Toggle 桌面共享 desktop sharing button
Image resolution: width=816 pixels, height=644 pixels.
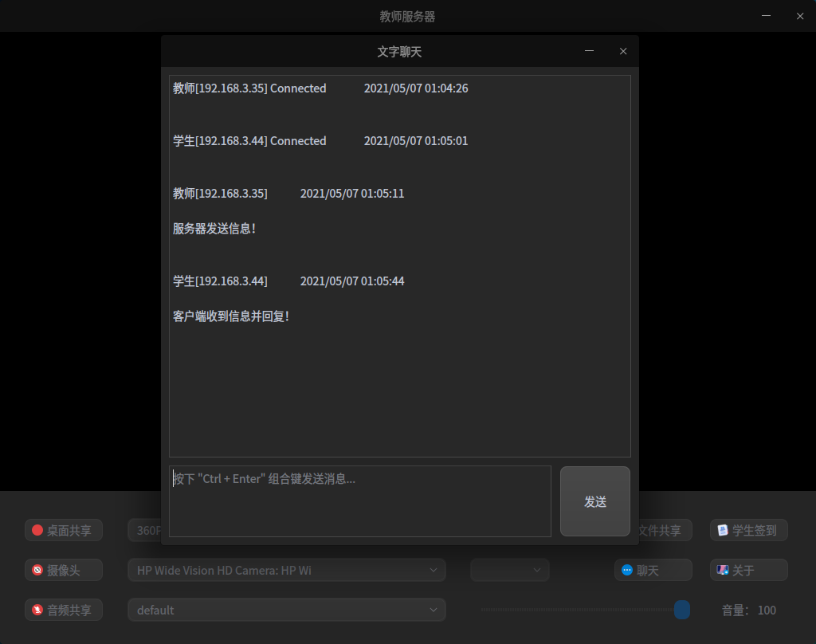(x=64, y=531)
